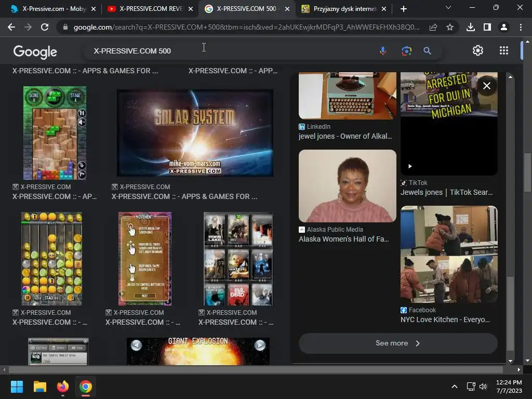Open the Chrome three-dot menu
This screenshot has width=532, height=399.
(x=521, y=27)
